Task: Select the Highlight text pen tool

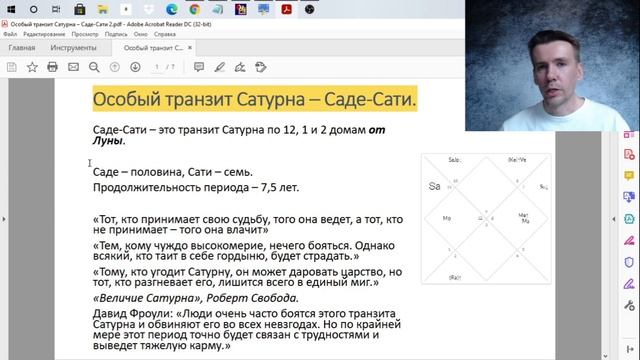Action: 220,67
